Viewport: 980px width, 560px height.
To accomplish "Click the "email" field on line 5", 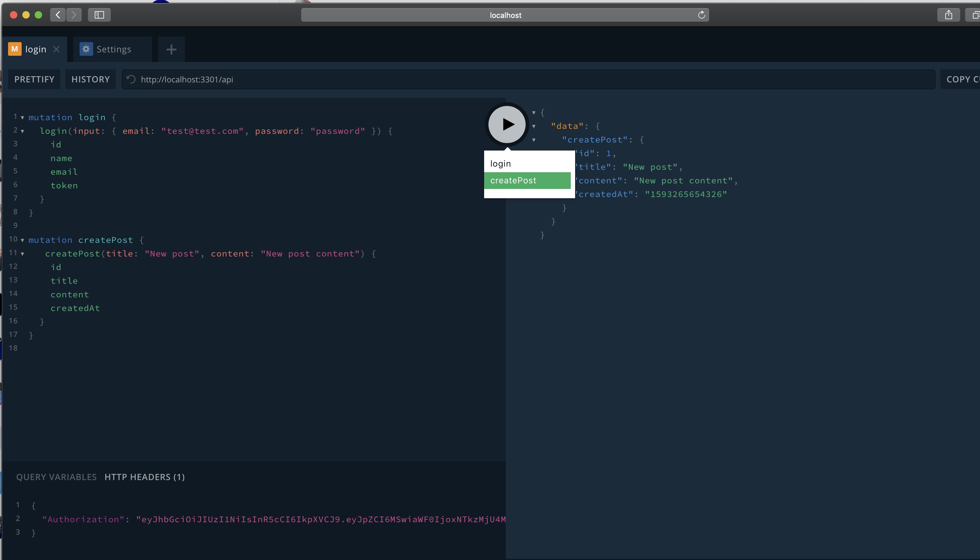I will (x=64, y=172).
